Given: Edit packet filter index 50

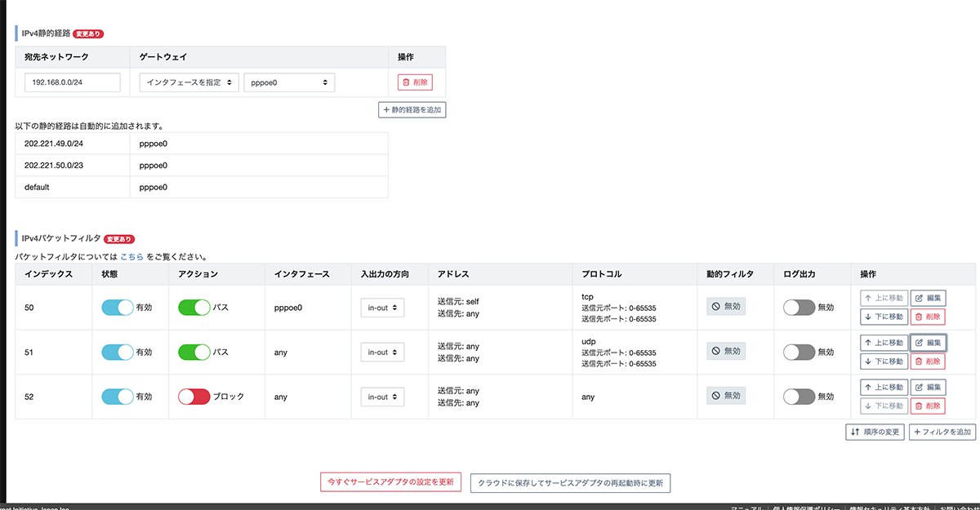Looking at the screenshot, I should click(x=928, y=298).
